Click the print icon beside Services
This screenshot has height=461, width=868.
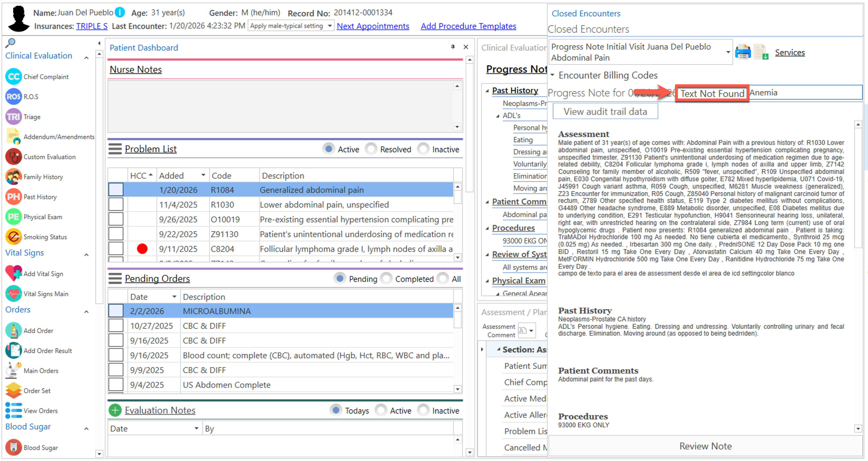pyautogui.click(x=743, y=52)
